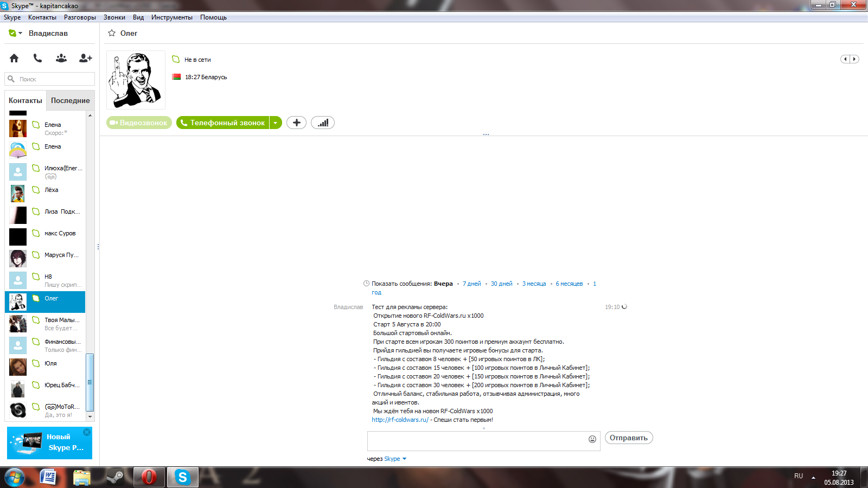This screenshot has height=488, width=868.
Task: Open the 'через Skype' dropdown
Action: click(395, 459)
